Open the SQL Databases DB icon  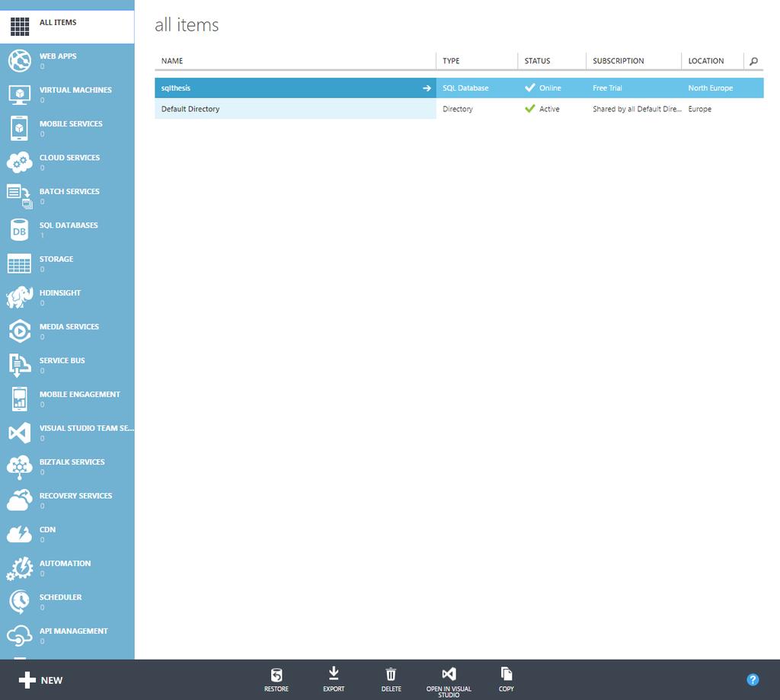(19, 230)
